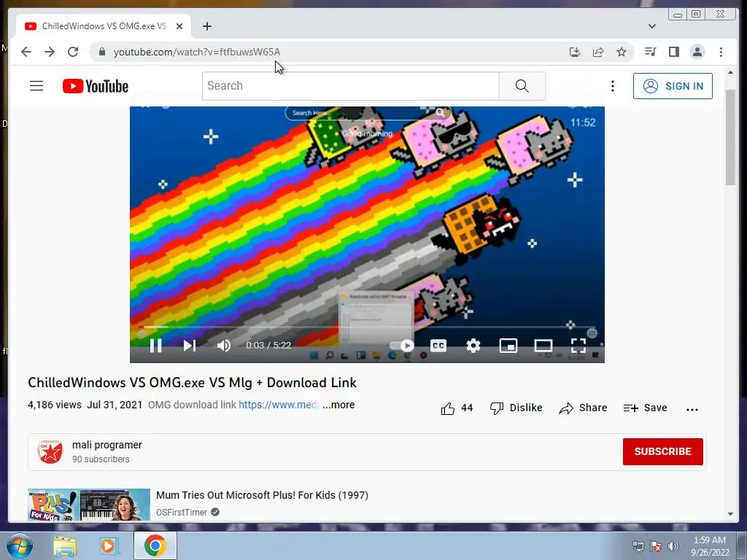This screenshot has height=560, width=747.
Task: Enable the miniplayer
Action: (x=508, y=345)
